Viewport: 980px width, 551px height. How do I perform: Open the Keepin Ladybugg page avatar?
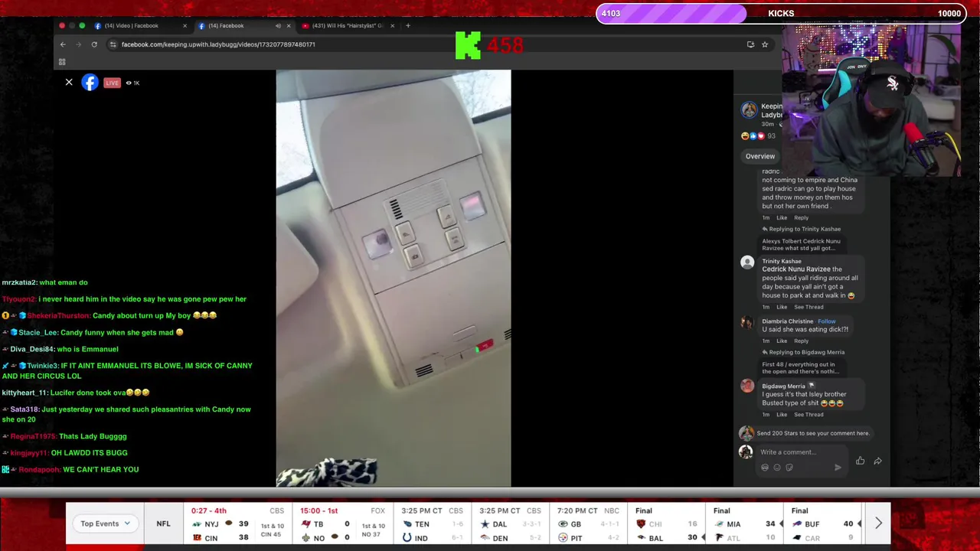[749, 110]
